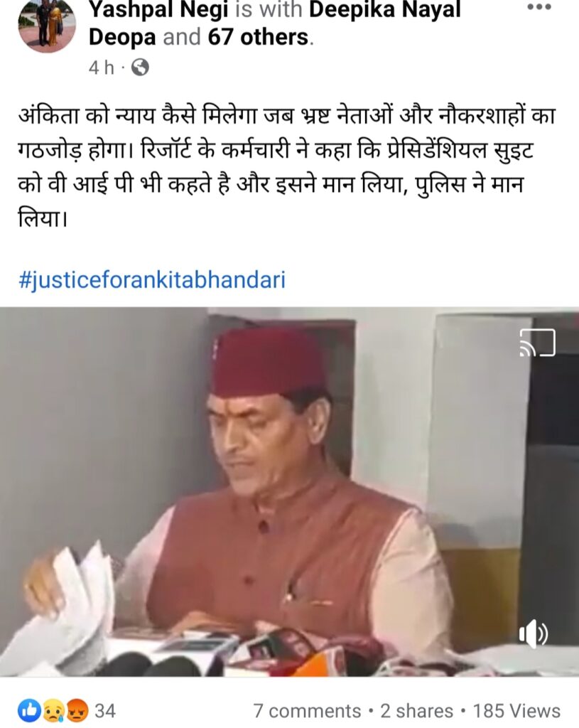Viewport: 579px width, 728px height.
Task: Click the sad crying reaction icon
Action: pyautogui.click(x=53, y=711)
